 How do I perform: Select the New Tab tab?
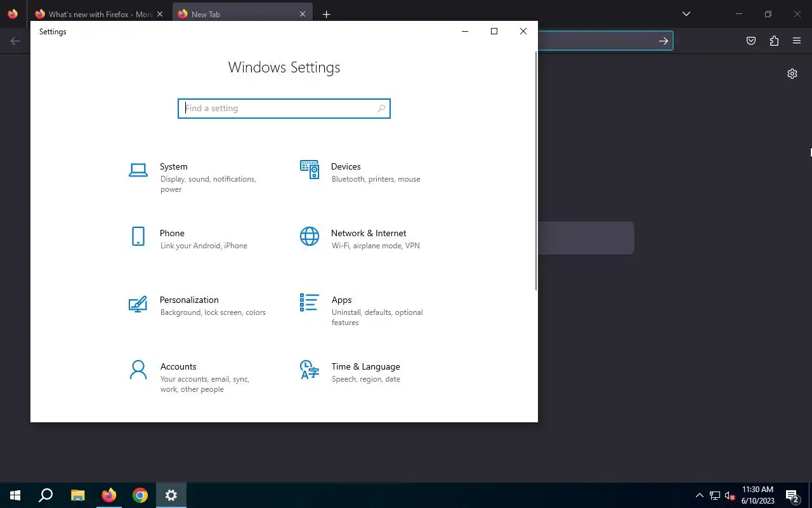pyautogui.click(x=242, y=14)
